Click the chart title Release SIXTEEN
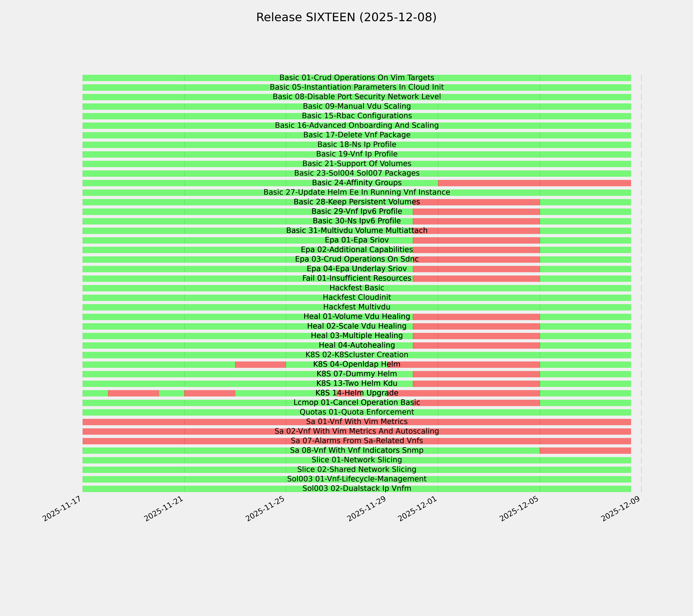693x616 pixels. 346,17
